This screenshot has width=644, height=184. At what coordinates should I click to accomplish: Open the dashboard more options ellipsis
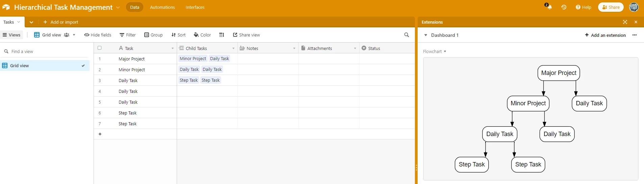click(635, 35)
